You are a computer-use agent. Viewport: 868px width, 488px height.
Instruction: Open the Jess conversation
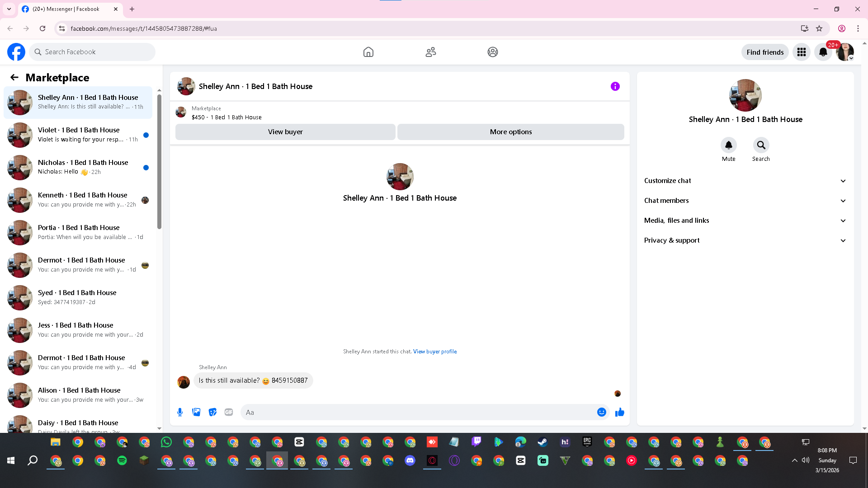(78, 330)
